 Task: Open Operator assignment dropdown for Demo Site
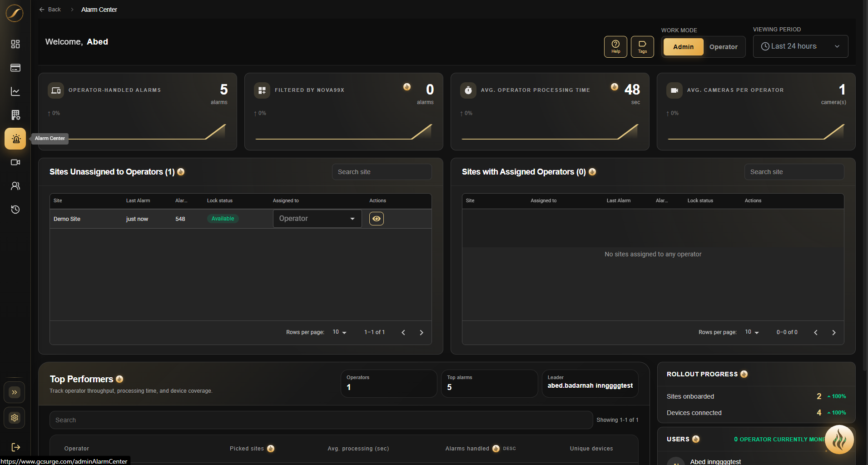click(x=317, y=219)
